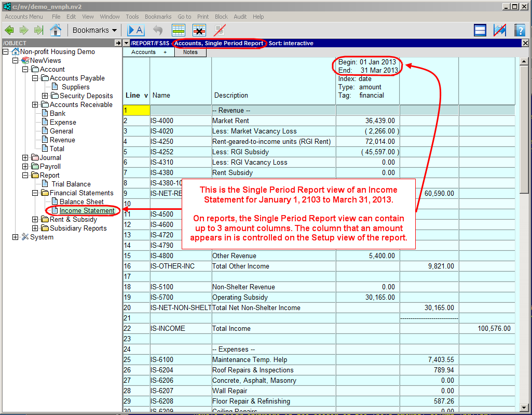
Task: Click the yellow Line 1 cell
Action: tap(136, 110)
